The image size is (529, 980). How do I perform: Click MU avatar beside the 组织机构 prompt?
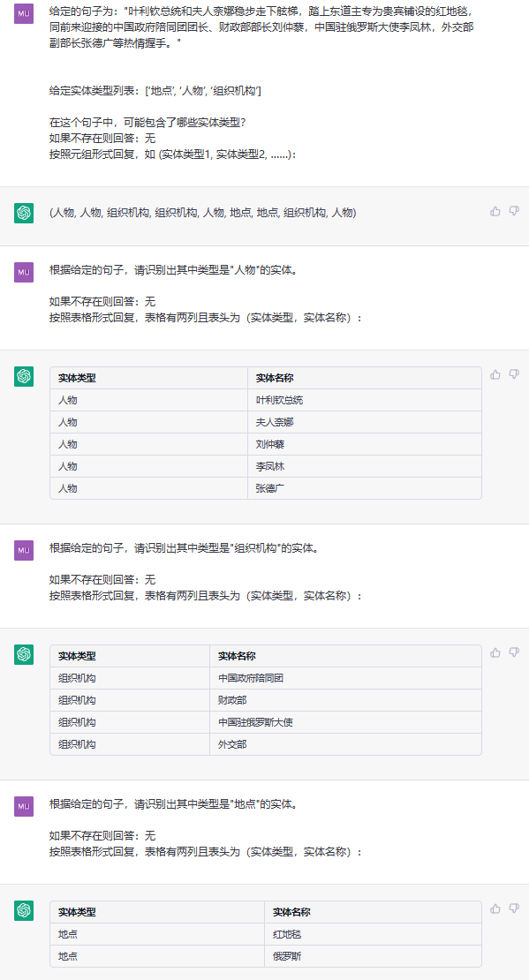[x=24, y=550]
